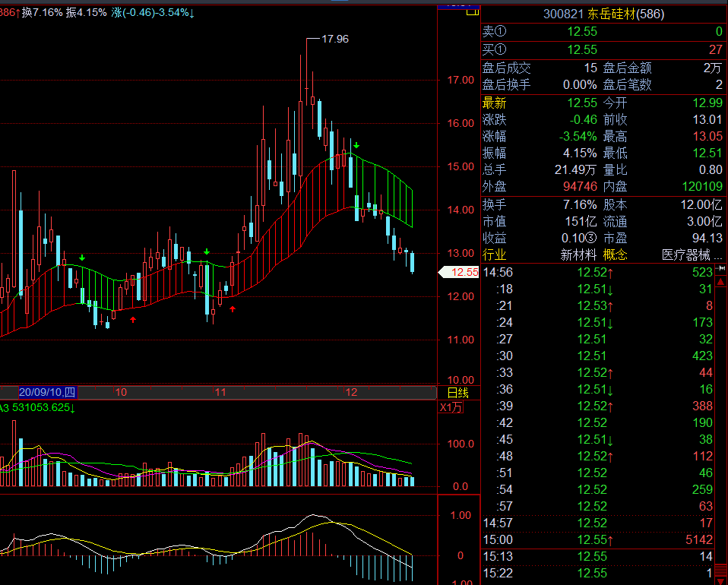This screenshot has width=728, height=585.
Task: Select the 14:57 tick row with volume 17
Action: click(597, 523)
